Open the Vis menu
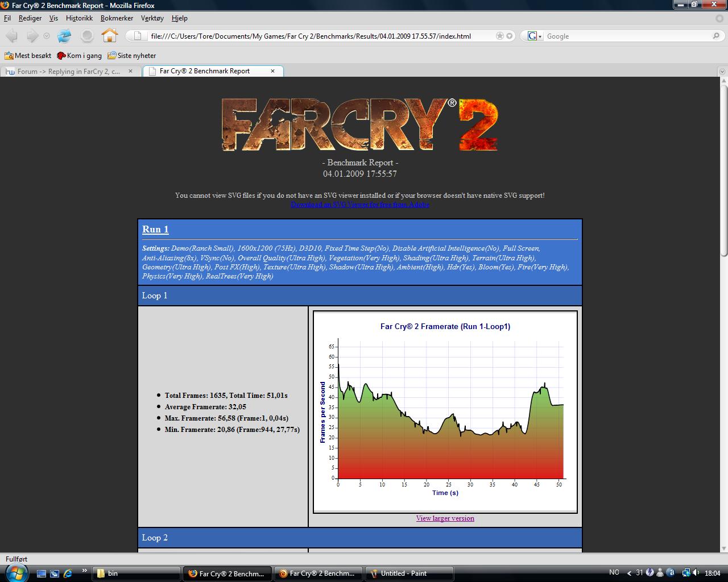Viewport: 728px width, 582px height. 53,18
